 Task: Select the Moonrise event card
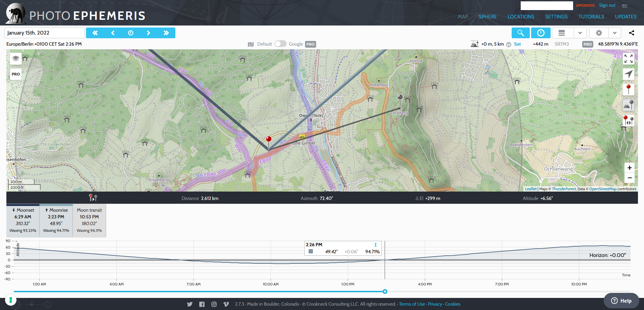tap(56, 220)
